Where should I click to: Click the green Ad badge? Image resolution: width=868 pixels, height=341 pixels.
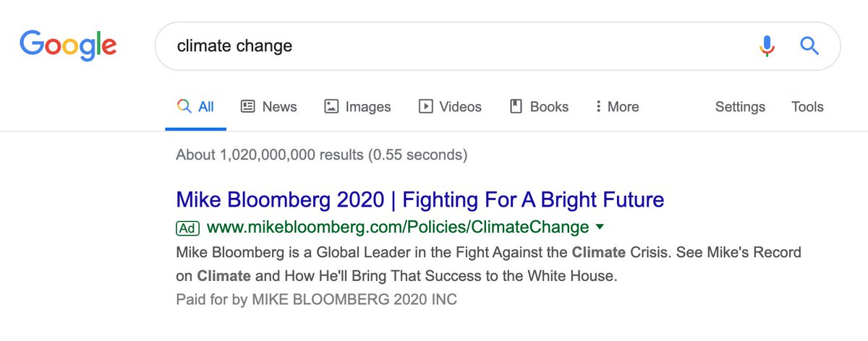pos(187,228)
